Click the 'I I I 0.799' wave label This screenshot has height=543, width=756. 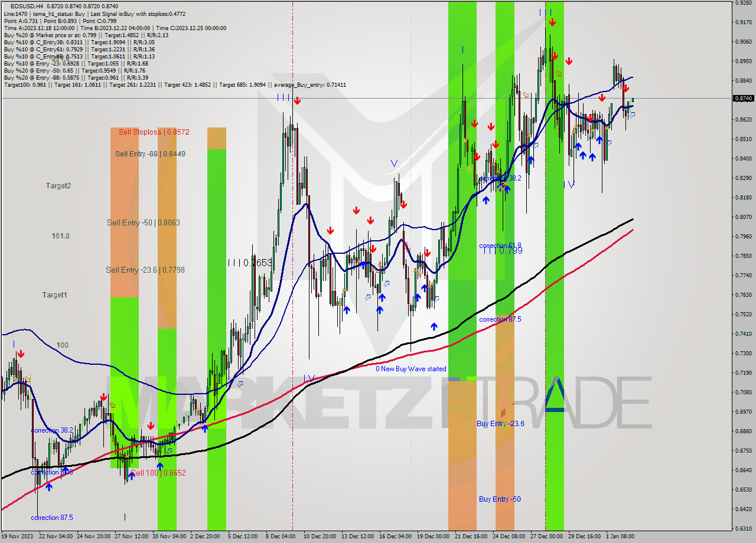[x=503, y=251]
